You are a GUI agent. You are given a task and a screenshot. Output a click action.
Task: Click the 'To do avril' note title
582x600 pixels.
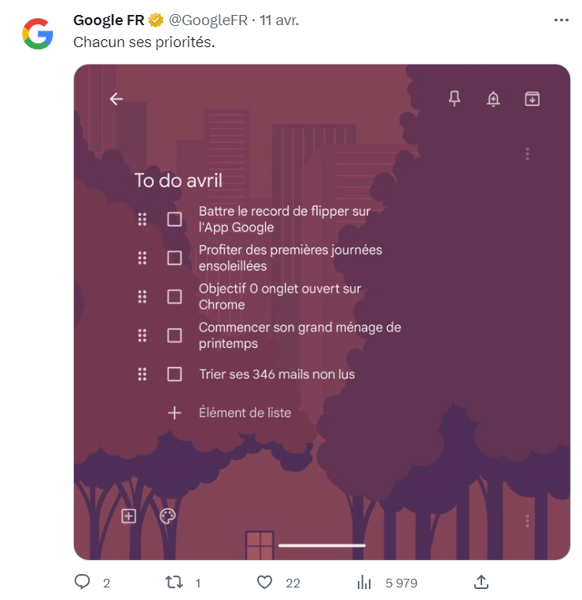178,181
